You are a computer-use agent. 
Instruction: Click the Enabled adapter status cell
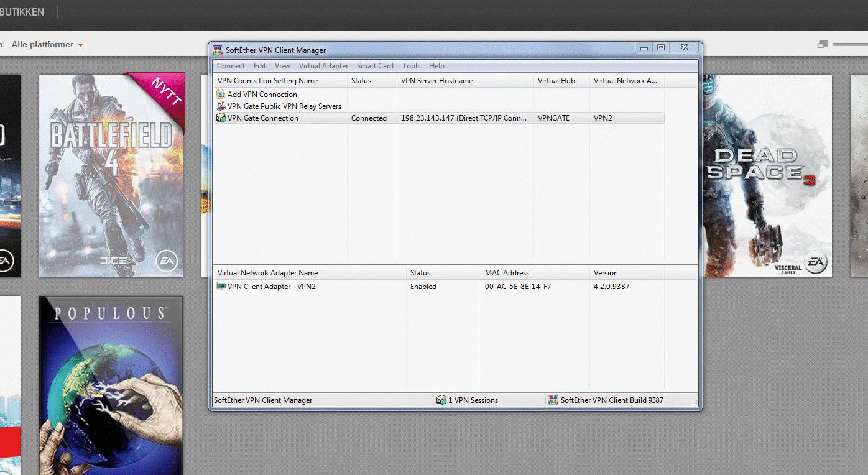click(423, 287)
